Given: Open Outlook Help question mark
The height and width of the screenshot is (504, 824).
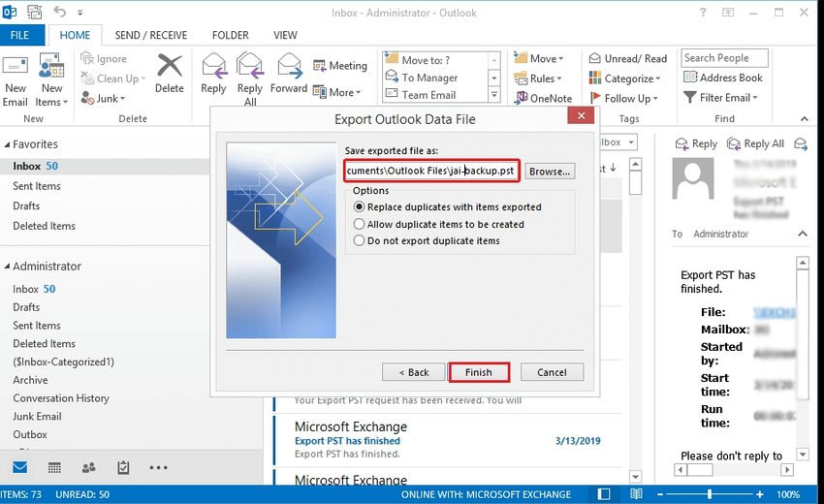Looking at the screenshot, I should pos(703,12).
